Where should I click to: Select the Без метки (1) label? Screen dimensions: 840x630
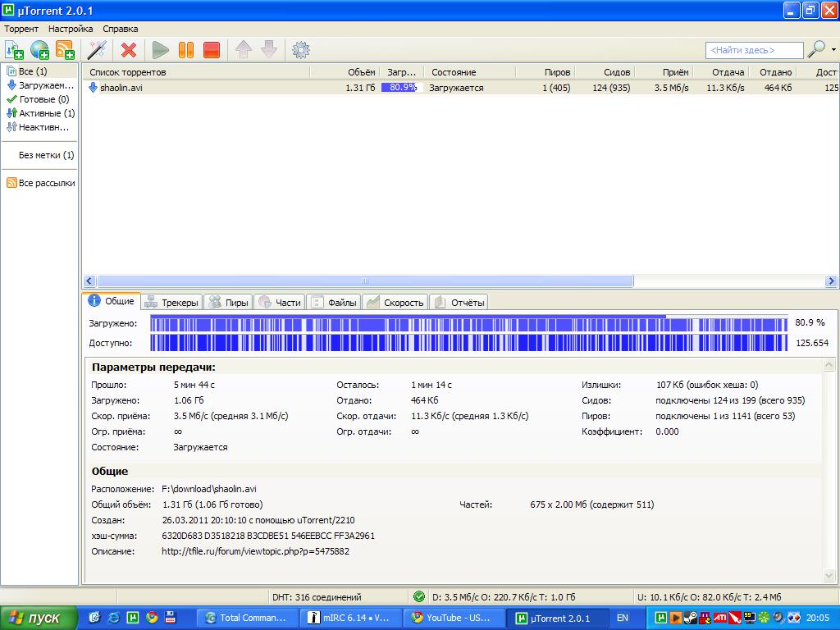pyautogui.click(x=46, y=155)
